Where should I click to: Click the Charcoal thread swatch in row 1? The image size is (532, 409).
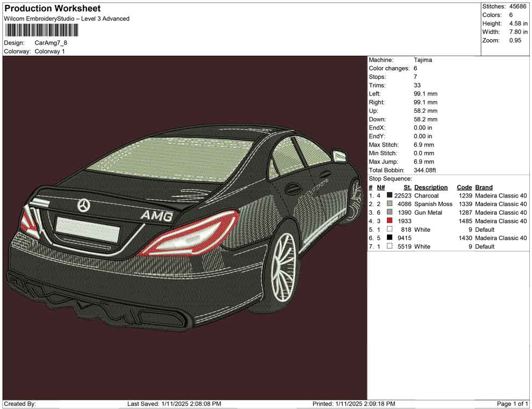point(390,195)
